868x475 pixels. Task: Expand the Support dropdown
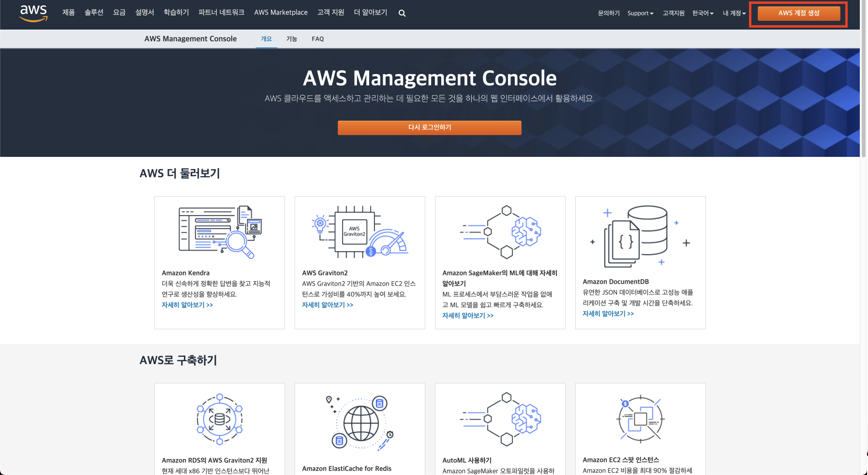(640, 13)
